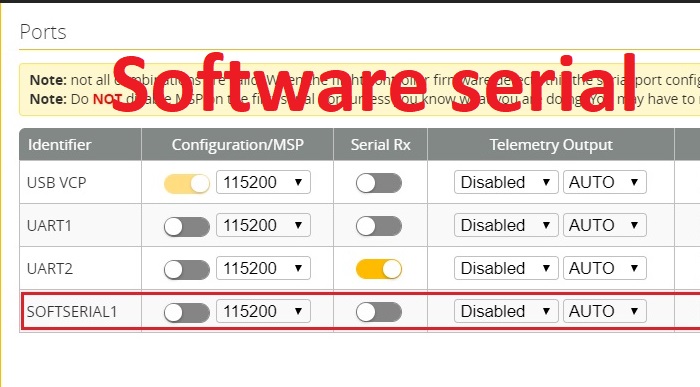Screen dimensions: 700x387
Task: Open SOFTSERIAL1 telemetry AUTO baud dropdown
Action: (x=605, y=311)
